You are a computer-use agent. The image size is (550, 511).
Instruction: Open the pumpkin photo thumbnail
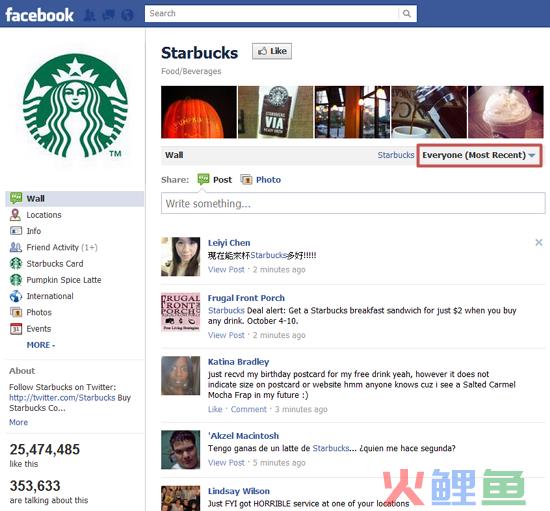tap(199, 112)
